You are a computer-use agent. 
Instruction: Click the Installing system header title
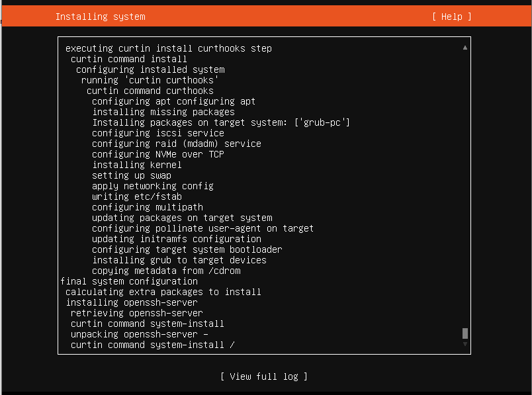point(100,17)
